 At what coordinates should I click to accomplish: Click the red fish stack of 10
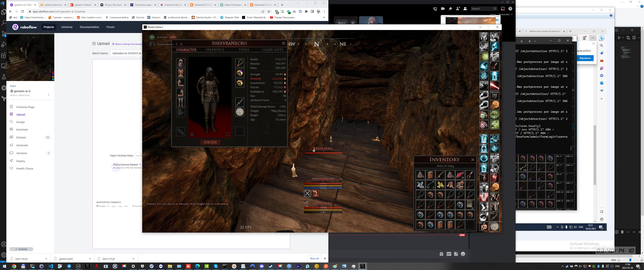[460, 175]
